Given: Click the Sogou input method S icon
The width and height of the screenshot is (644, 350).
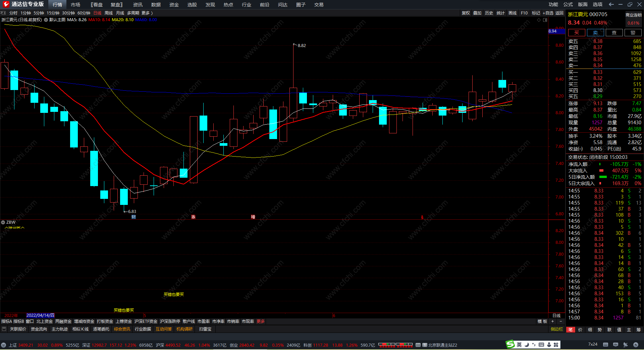Looking at the screenshot, I should (510, 344).
